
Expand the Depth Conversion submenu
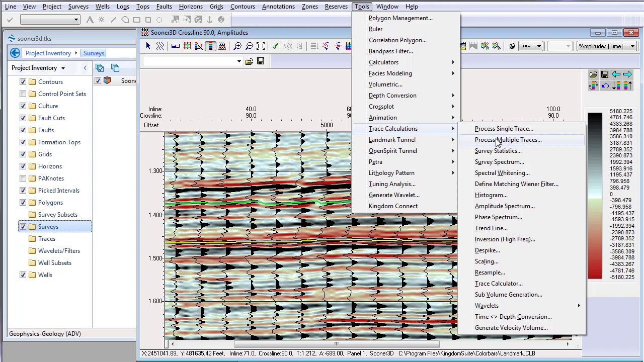tap(405, 96)
